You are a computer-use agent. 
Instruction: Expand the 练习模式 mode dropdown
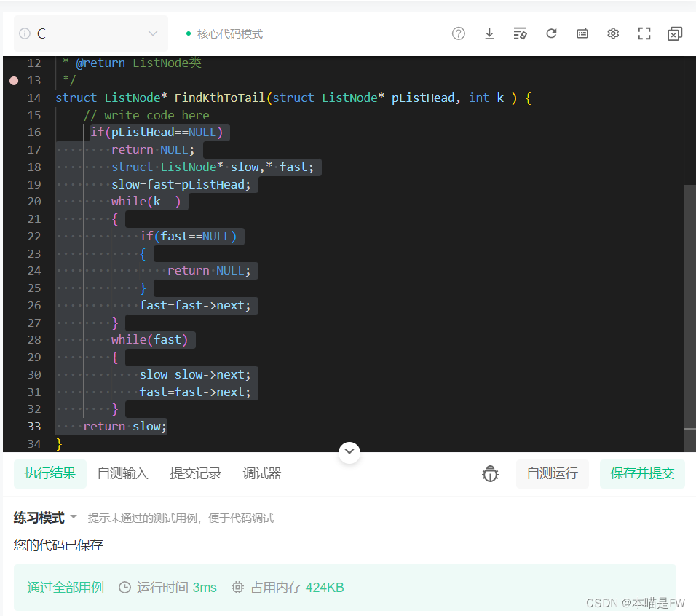[x=45, y=518]
